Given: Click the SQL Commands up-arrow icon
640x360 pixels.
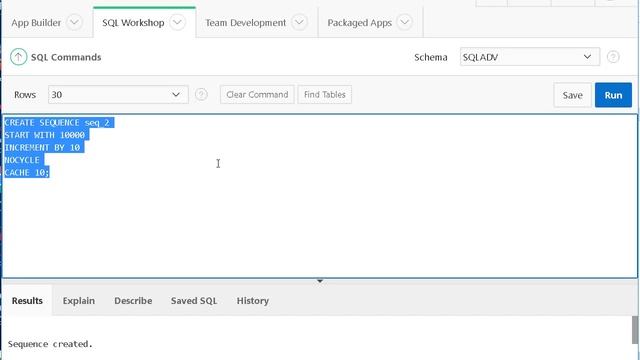Looking at the screenshot, I should coord(18,57).
